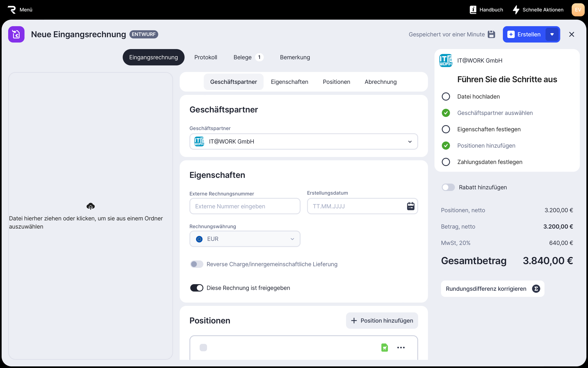Expand the Geschäftspartner IT@WORK GmbH dropdown
The height and width of the screenshot is (368, 588).
pos(410,142)
